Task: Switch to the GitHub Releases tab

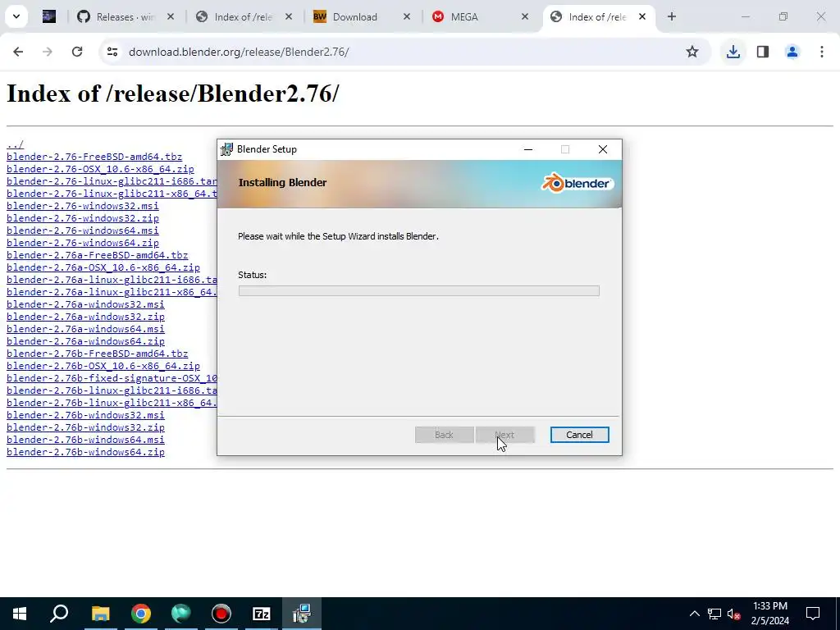Action: 126,17
